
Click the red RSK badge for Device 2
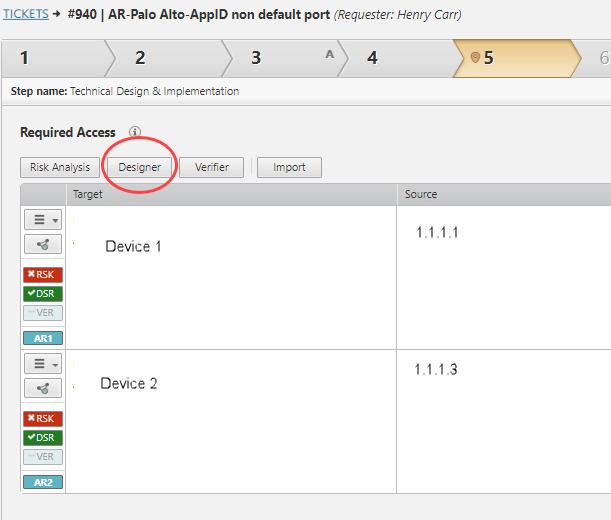click(42, 419)
